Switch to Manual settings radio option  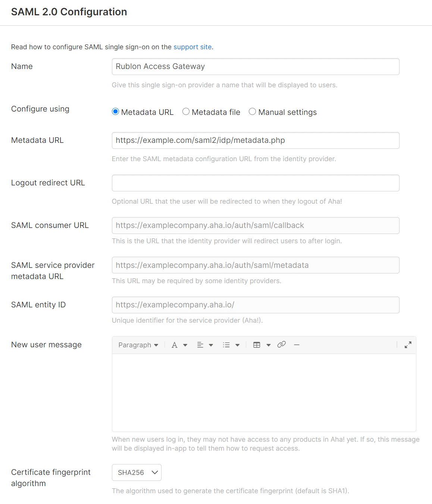click(253, 112)
